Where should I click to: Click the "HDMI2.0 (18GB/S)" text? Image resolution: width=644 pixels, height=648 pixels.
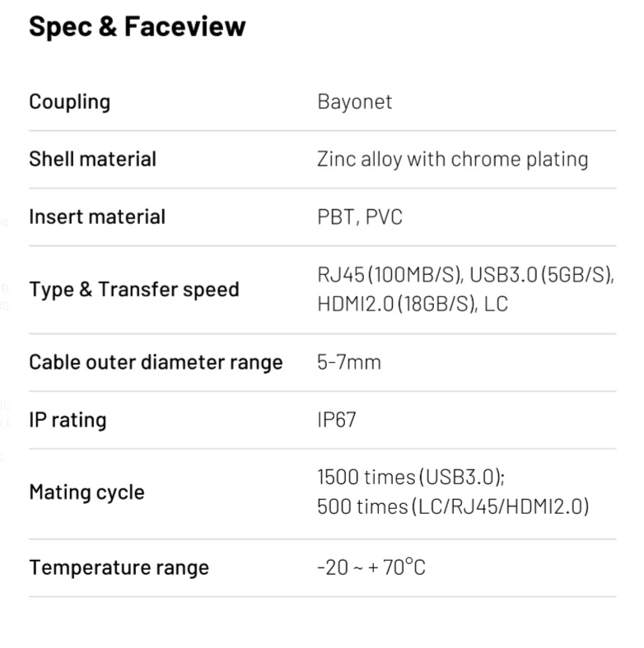397,304
